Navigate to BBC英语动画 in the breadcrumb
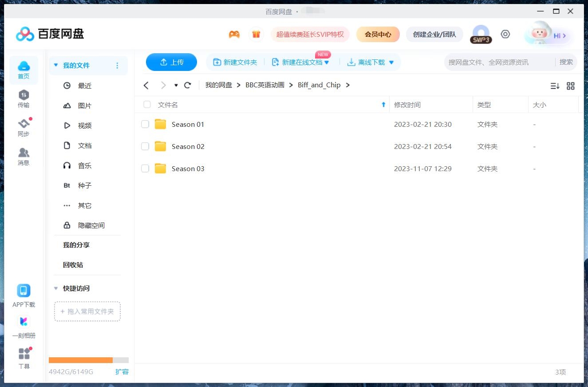 coord(264,85)
